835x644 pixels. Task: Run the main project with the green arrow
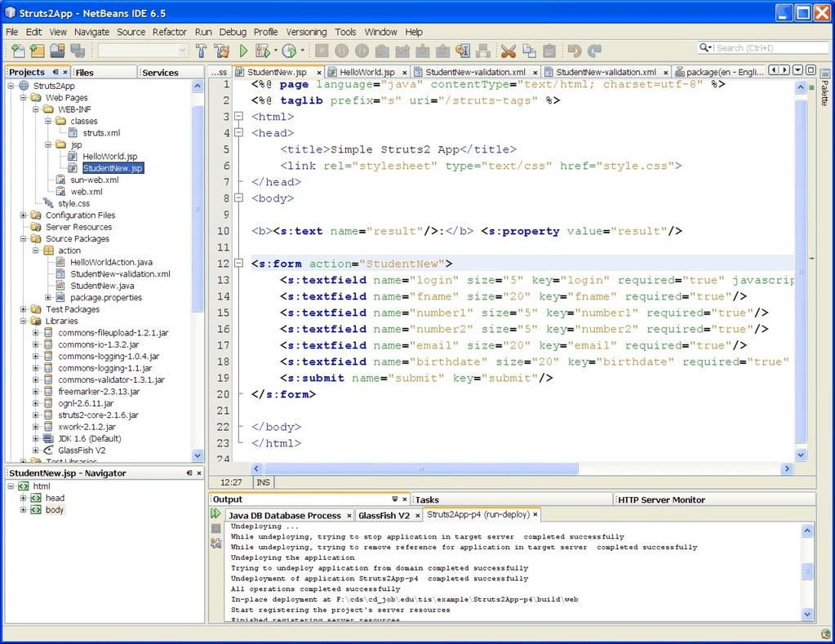click(x=243, y=51)
